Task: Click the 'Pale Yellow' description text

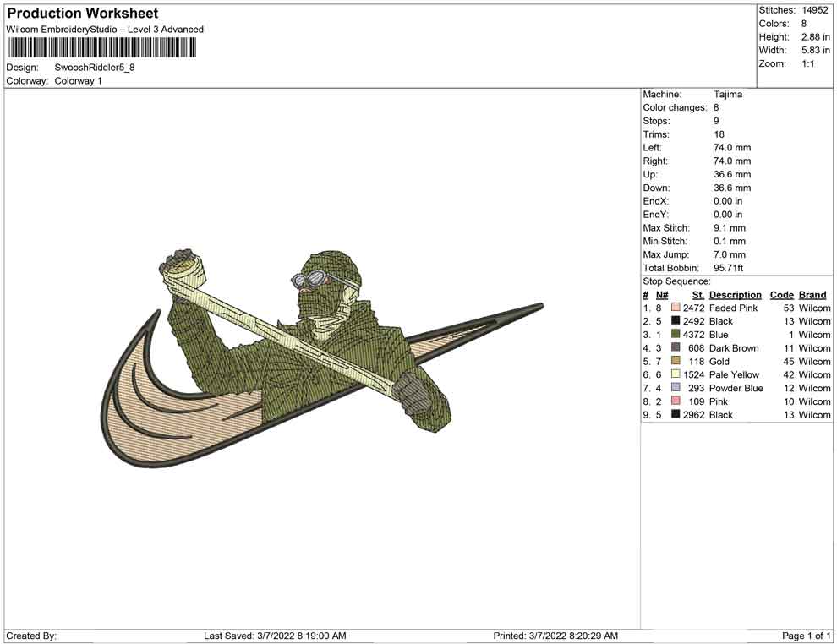Action: tap(734, 374)
